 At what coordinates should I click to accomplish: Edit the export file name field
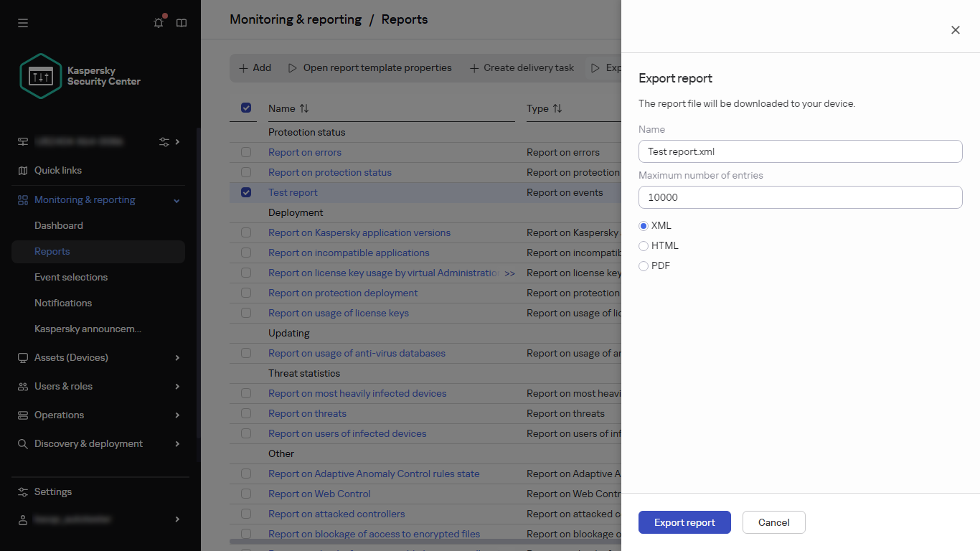800,151
